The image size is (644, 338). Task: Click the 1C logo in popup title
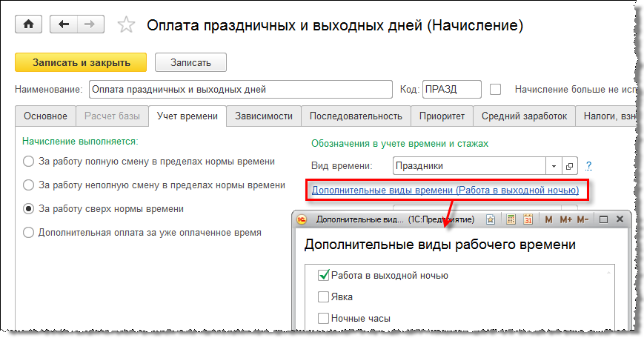pyautogui.click(x=302, y=219)
